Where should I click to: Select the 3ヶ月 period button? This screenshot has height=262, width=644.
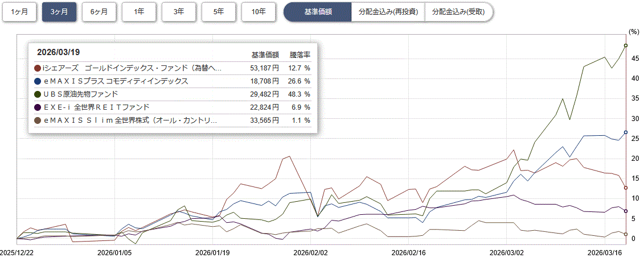pos(59,11)
